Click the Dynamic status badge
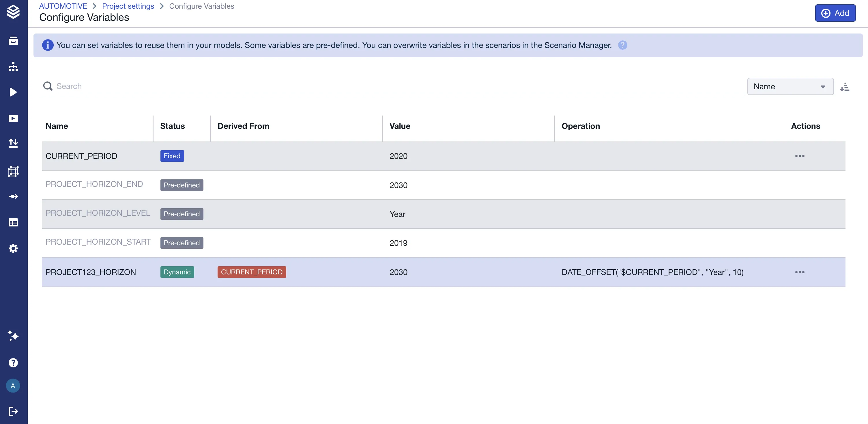868x424 pixels. point(177,272)
